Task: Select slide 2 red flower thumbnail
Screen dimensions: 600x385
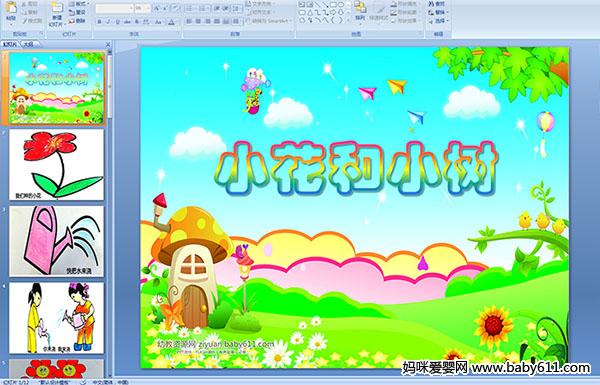Action: (x=57, y=165)
